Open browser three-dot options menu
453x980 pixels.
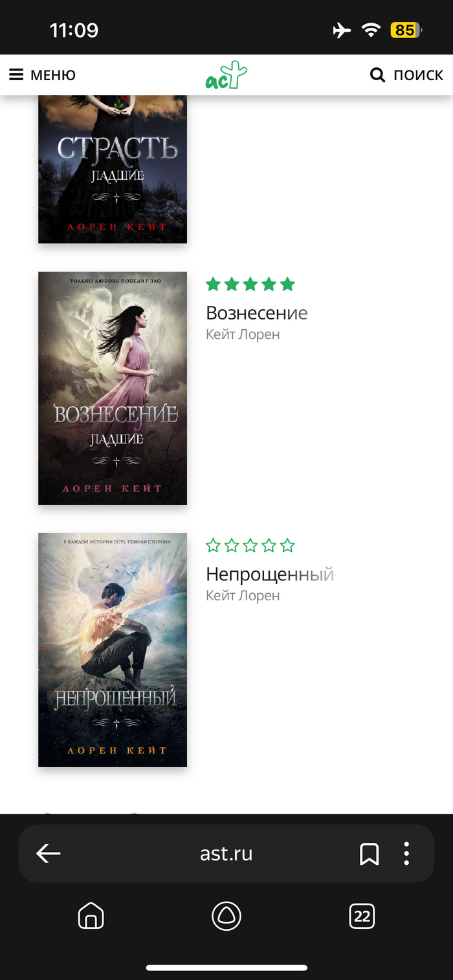point(406,854)
